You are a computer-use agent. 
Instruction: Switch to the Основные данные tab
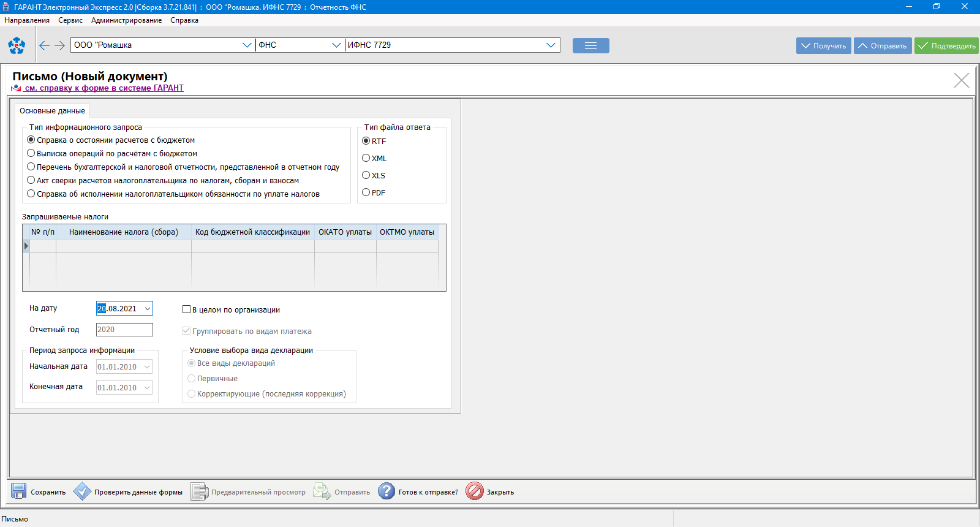[x=53, y=111]
